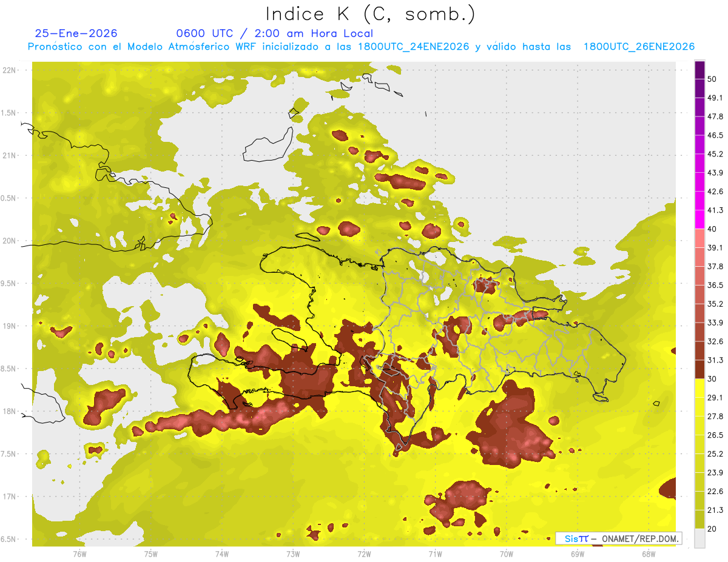This screenshot has height=562, width=728.
Task: Click the '46.5' scale value
Action: tap(715, 135)
